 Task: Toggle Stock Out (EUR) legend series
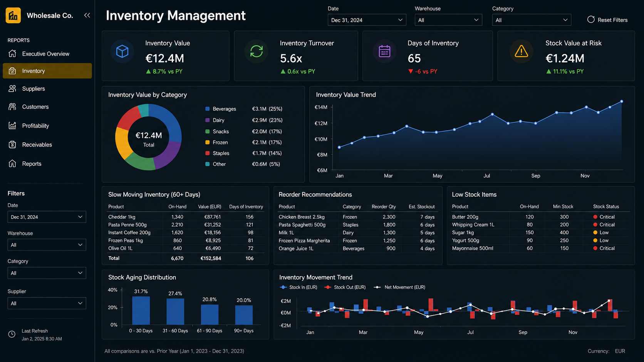click(x=345, y=287)
